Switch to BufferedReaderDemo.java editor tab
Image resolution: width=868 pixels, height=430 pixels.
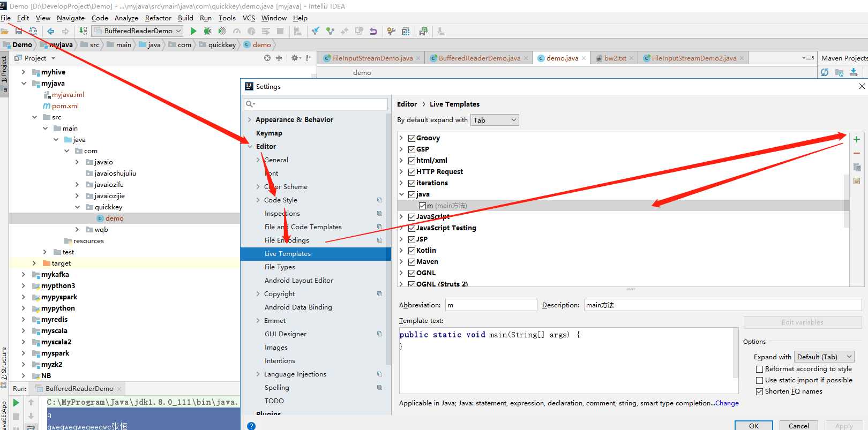479,58
